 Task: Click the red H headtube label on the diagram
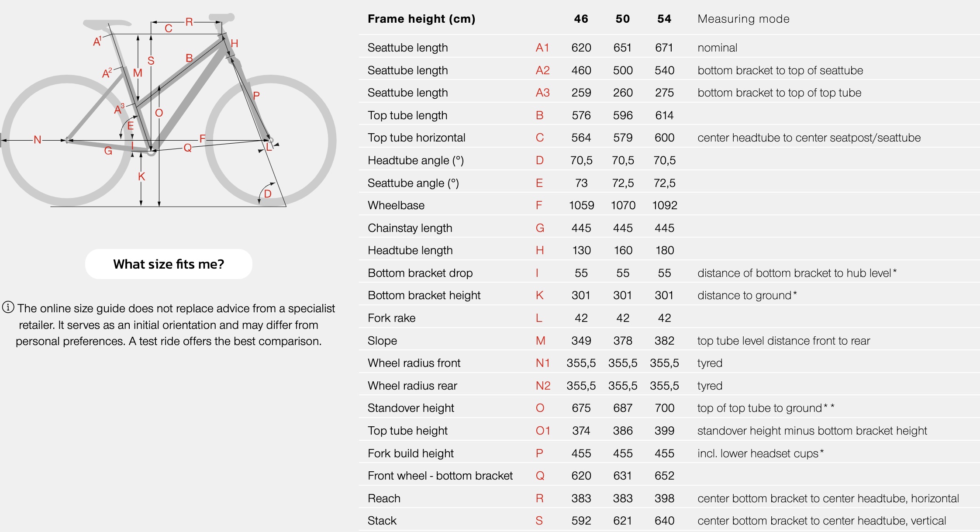[235, 43]
